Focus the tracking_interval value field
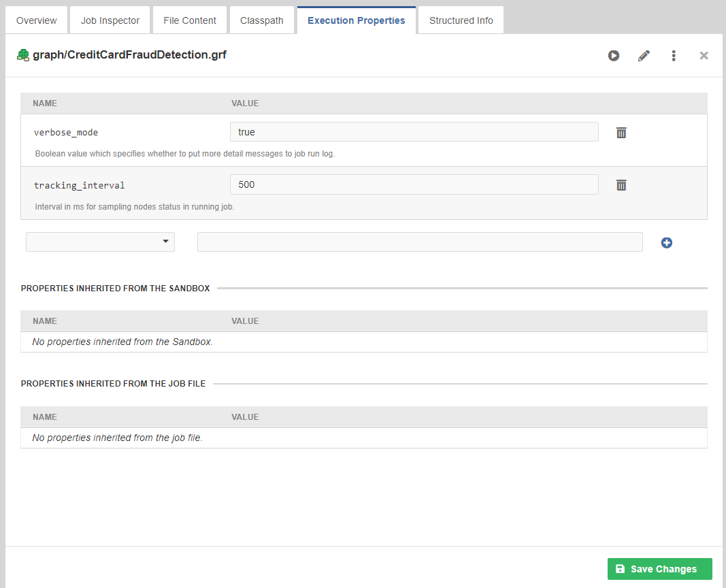Image resolution: width=726 pixels, height=588 pixels. tap(414, 184)
